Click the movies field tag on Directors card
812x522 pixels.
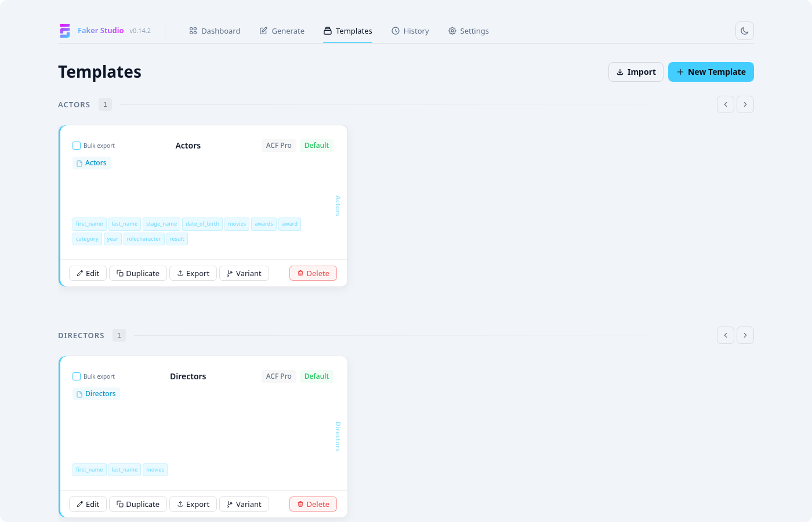pyautogui.click(x=155, y=470)
